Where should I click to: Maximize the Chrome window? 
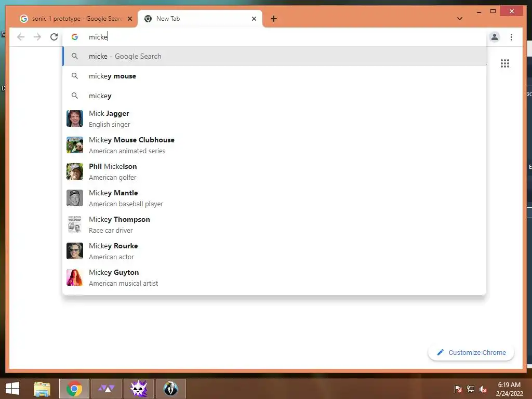pos(493,11)
